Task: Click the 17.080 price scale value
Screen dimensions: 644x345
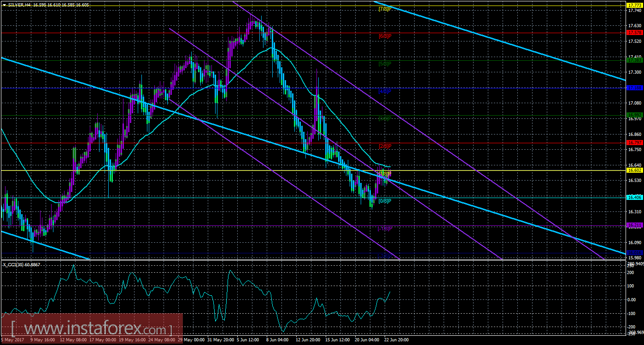Action: (x=635, y=103)
